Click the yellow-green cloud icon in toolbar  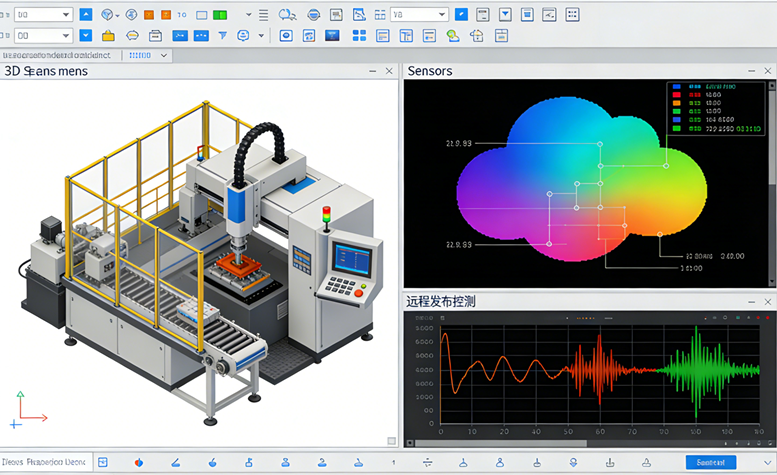tap(453, 36)
